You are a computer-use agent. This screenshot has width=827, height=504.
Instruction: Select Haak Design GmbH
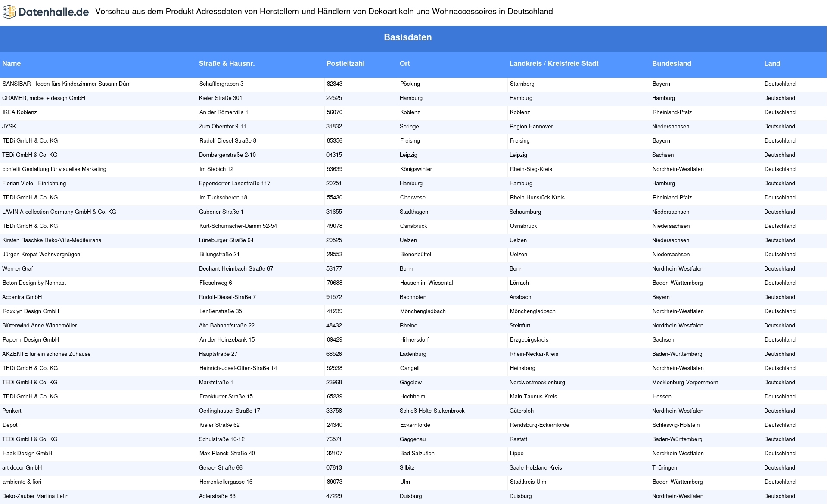click(x=27, y=453)
